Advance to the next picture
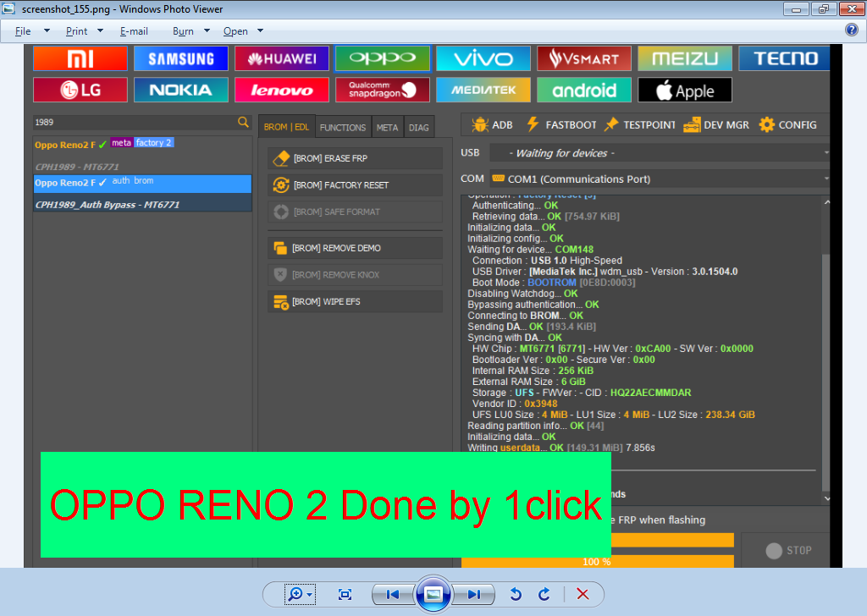This screenshot has width=867, height=616. (x=472, y=595)
